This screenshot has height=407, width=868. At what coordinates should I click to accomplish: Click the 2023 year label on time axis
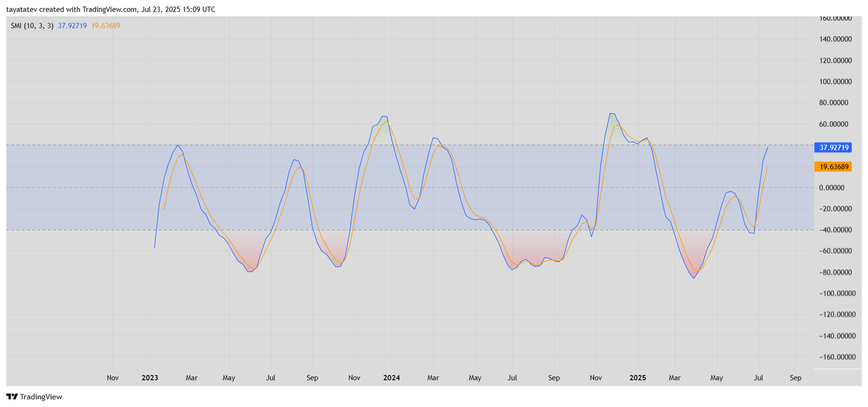150,378
